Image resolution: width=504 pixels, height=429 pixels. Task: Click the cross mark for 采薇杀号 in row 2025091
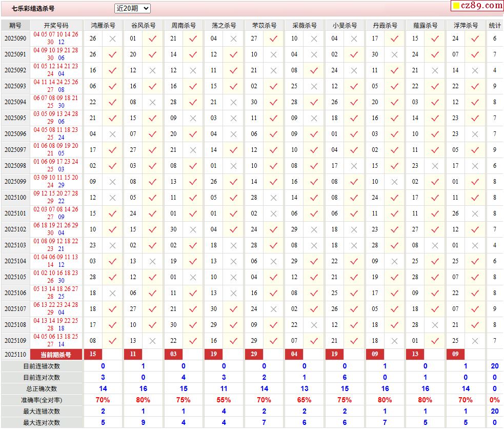(x=314, y=55)
